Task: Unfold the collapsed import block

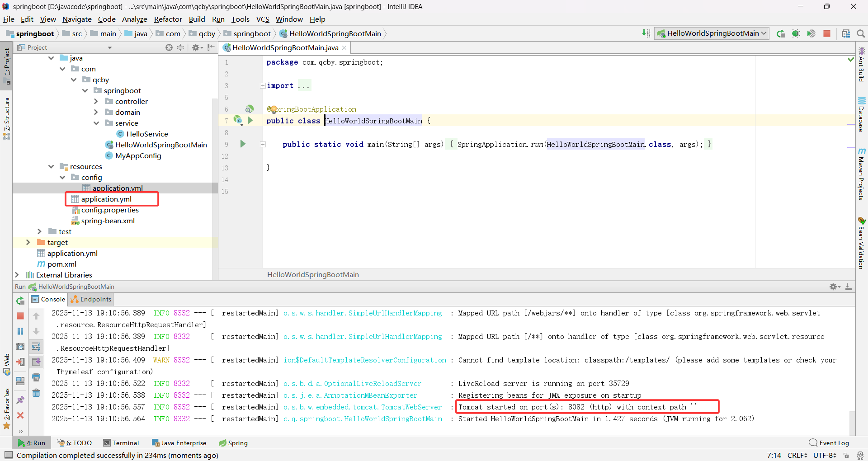Action: pyautogui.click(x=263, y=85)
